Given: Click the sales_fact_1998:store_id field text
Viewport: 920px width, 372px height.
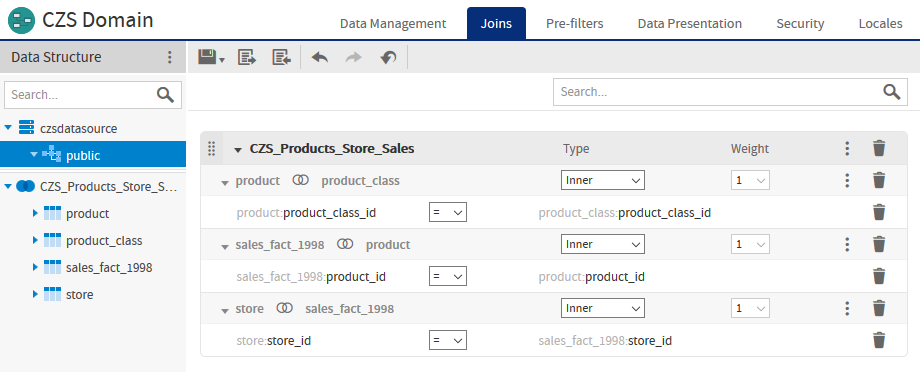Looking at the screenshot, I should pyautogui.click(x=605, y=340).
